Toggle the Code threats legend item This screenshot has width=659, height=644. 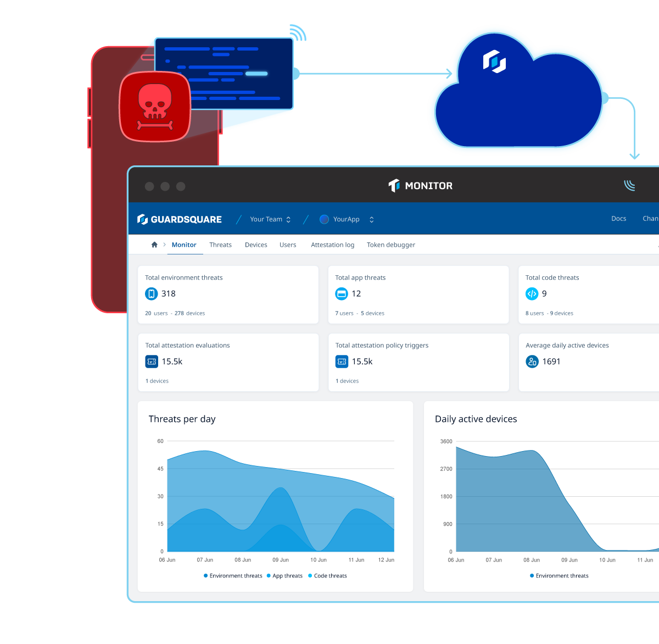[327, 576]
